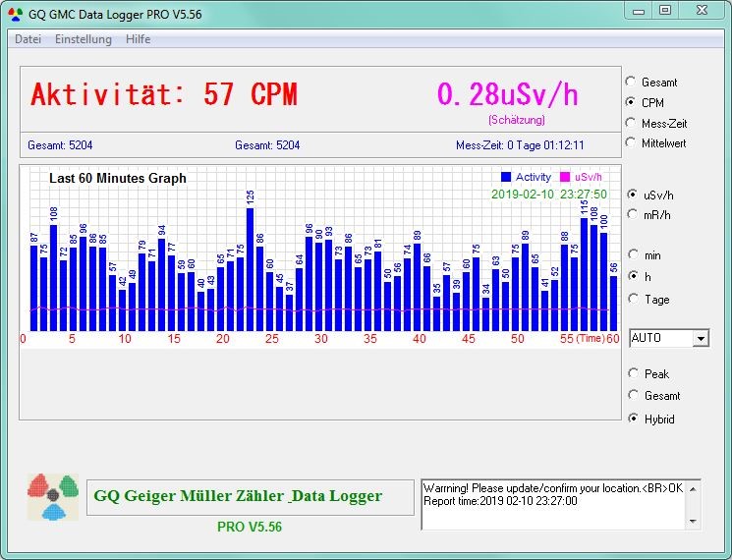Click the blue Activity legend swatch
The height and width of the screenshot is (560, 732).
pos(506,177)
